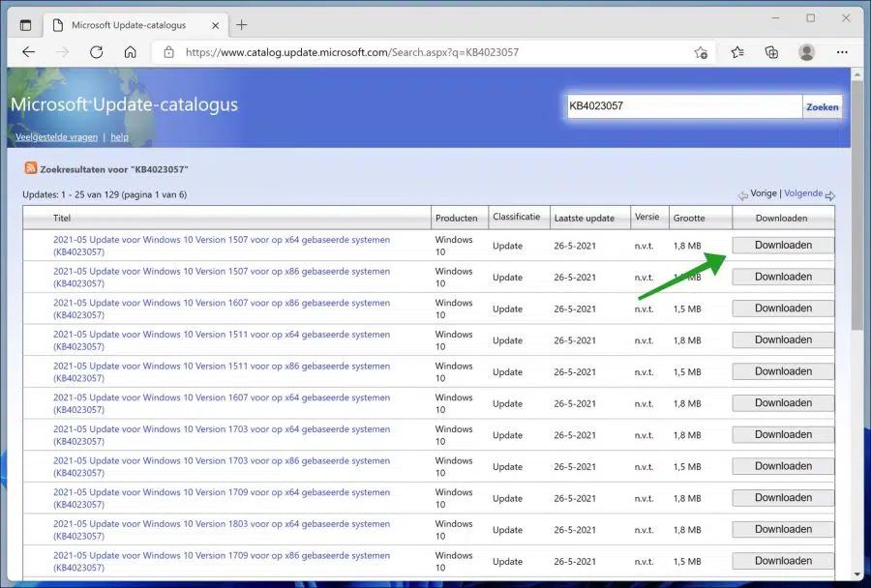Screen dimensions: 871x588
Task: Go to the browser home icon
Action: coord(130,52)
